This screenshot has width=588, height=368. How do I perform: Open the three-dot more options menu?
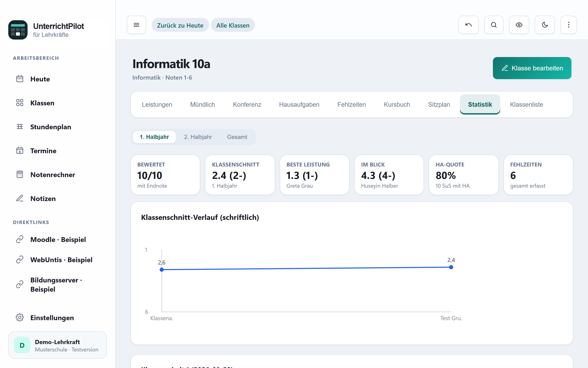[568, 25]
